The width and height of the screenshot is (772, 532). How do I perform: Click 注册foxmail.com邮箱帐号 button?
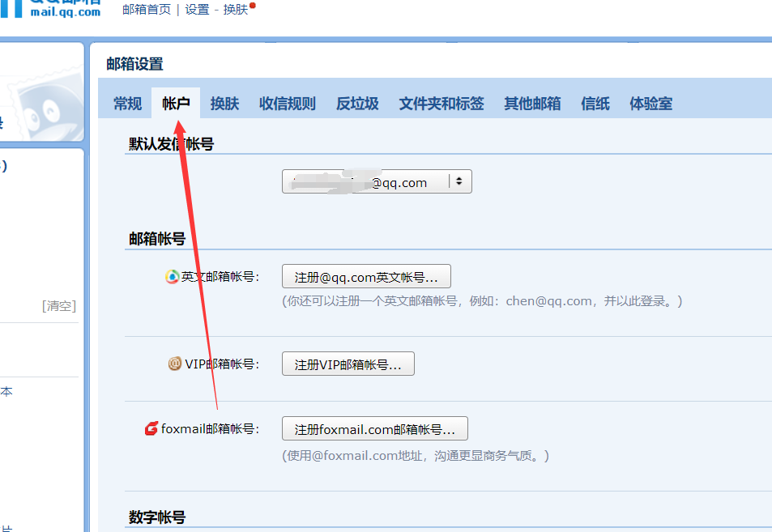[x=375, y=428]
